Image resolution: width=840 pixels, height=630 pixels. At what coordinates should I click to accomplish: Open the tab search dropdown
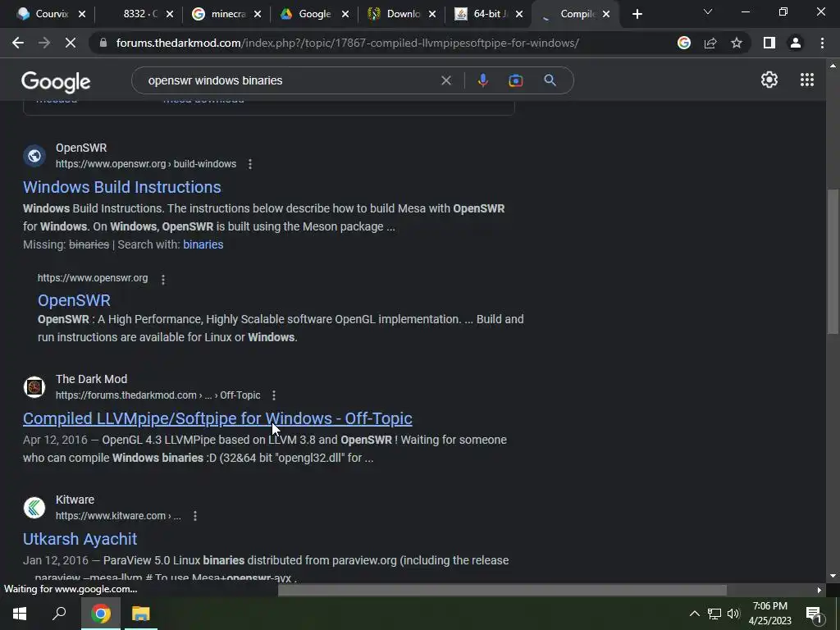pyautogui.click(x=708, y=11)
